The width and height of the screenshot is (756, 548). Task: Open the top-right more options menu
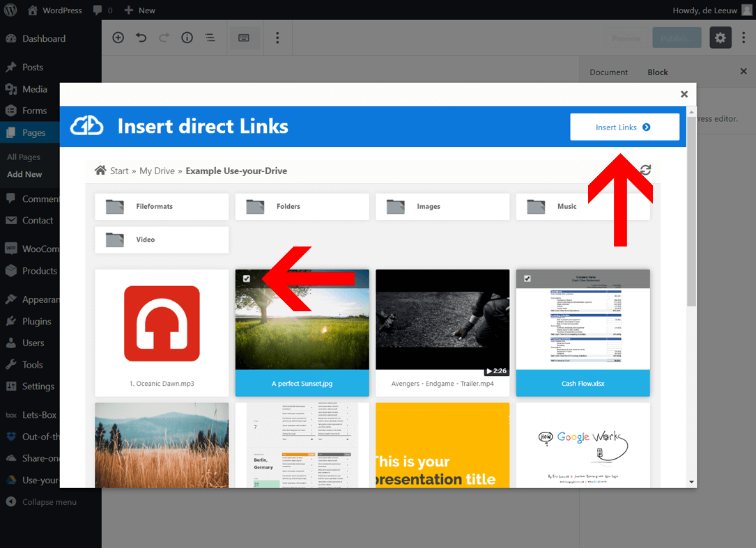[743, 38]
